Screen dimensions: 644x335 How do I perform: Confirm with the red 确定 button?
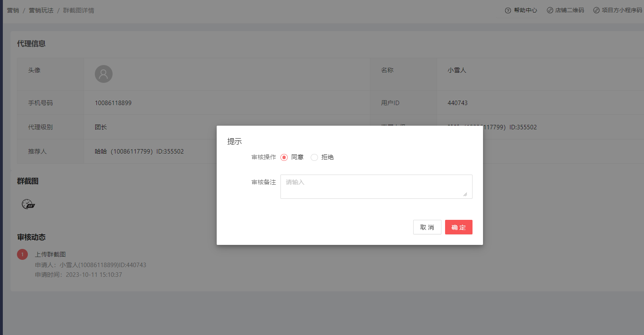coord(458,227)
